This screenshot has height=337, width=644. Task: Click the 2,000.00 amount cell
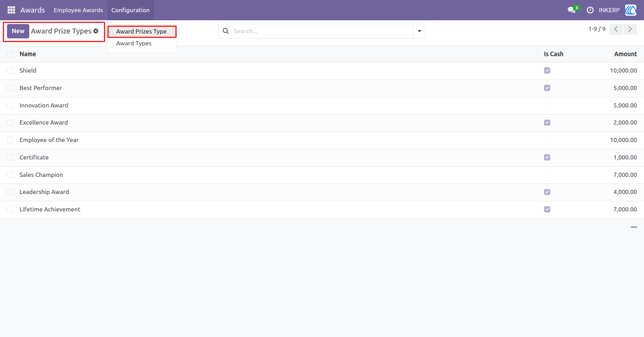625,122
